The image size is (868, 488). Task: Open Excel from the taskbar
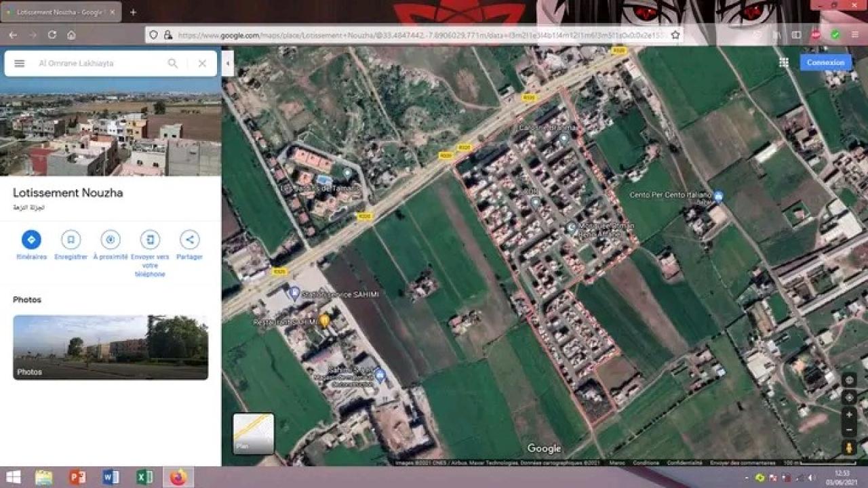tap(144, 477)
